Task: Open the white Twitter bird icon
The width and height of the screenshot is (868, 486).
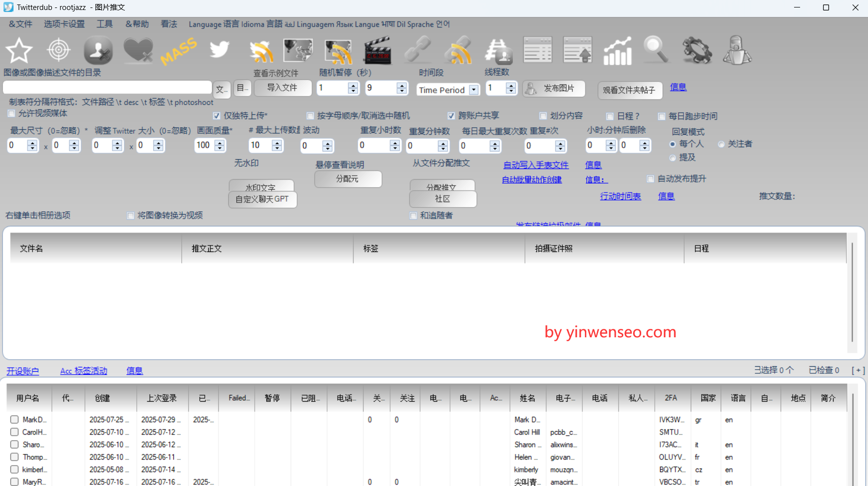Action: [x=219, y=49]
